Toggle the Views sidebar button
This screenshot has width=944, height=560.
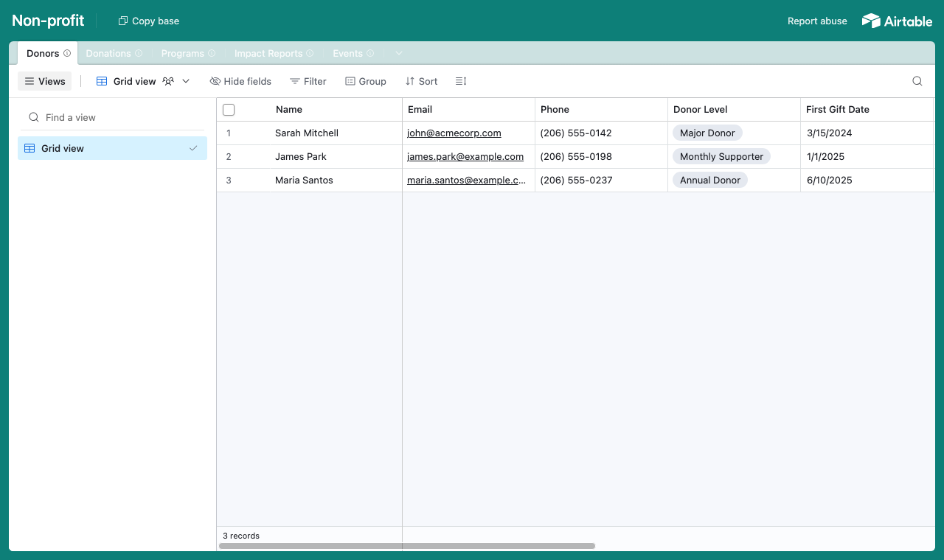pos(44,81)
